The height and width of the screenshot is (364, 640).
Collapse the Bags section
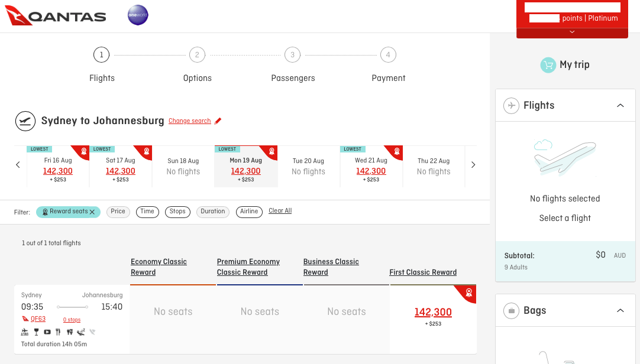click(620, 310)
